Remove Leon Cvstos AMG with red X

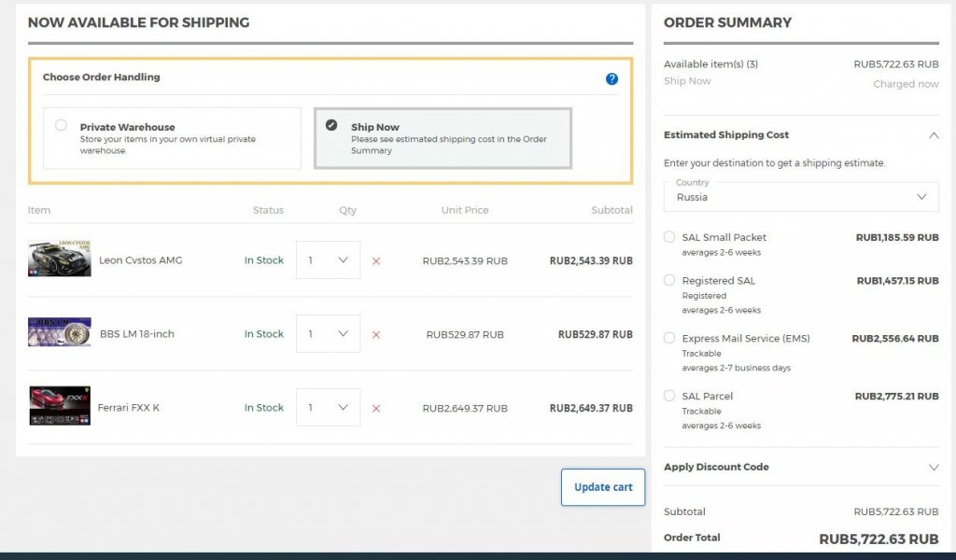[x=376, y=260]
